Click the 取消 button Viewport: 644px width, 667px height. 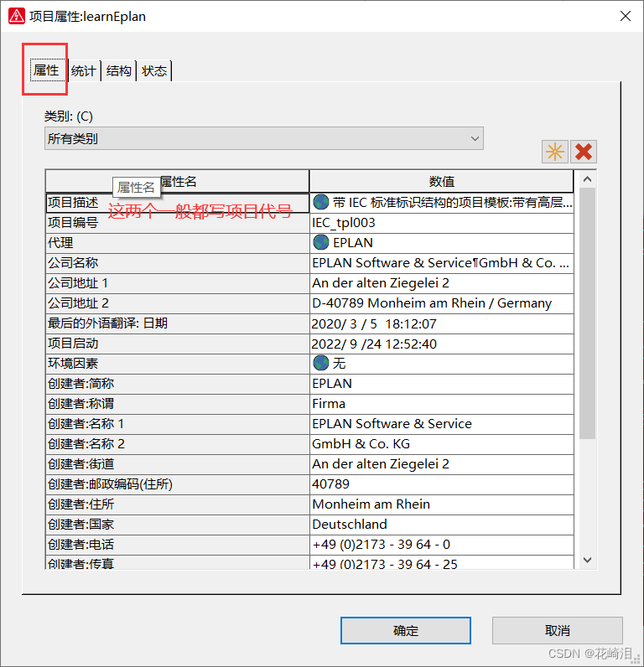557,630
